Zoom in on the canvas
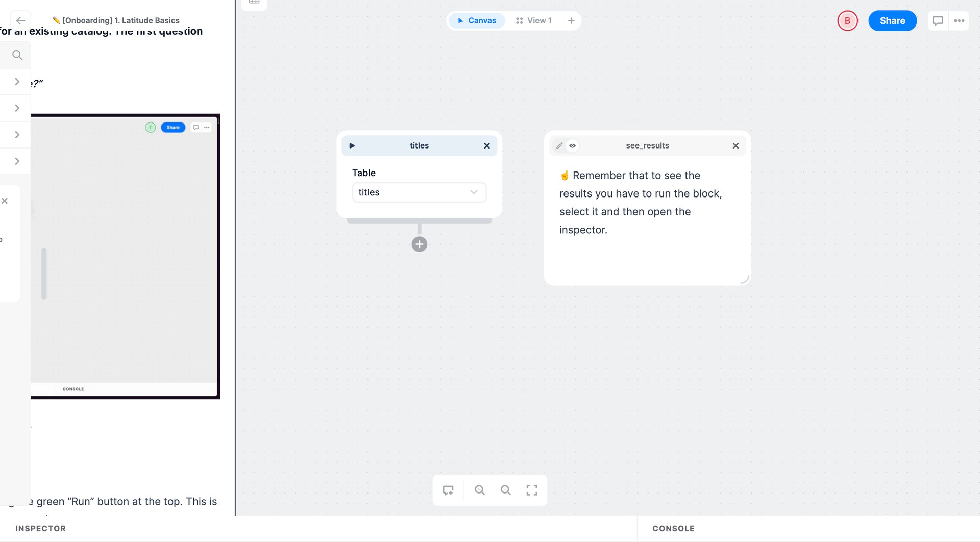The width and height of the screenshot is (980, 542). click(x=479, y=489)
